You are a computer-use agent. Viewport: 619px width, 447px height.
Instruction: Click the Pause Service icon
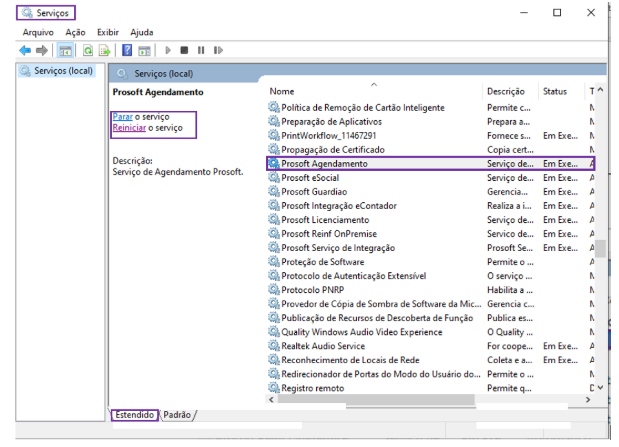[201, 50]
